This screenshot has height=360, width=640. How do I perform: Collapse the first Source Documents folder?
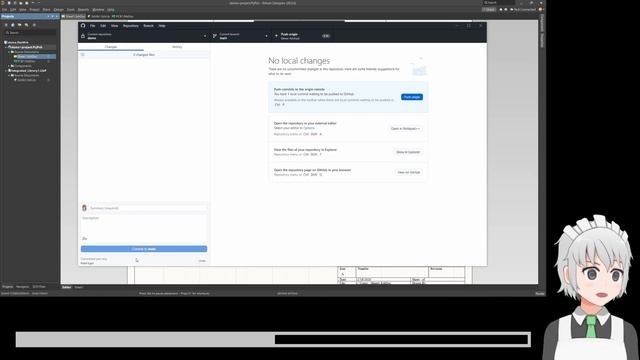(9, 52)
